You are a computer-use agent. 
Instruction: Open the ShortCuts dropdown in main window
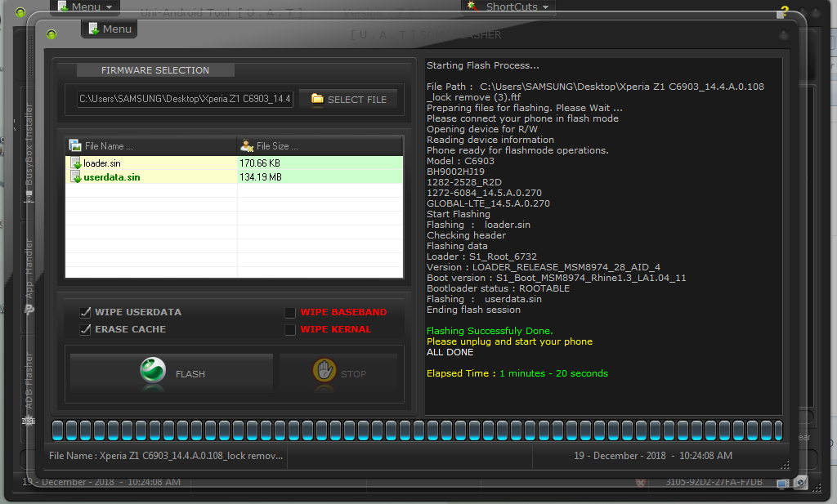coord(508,7)
